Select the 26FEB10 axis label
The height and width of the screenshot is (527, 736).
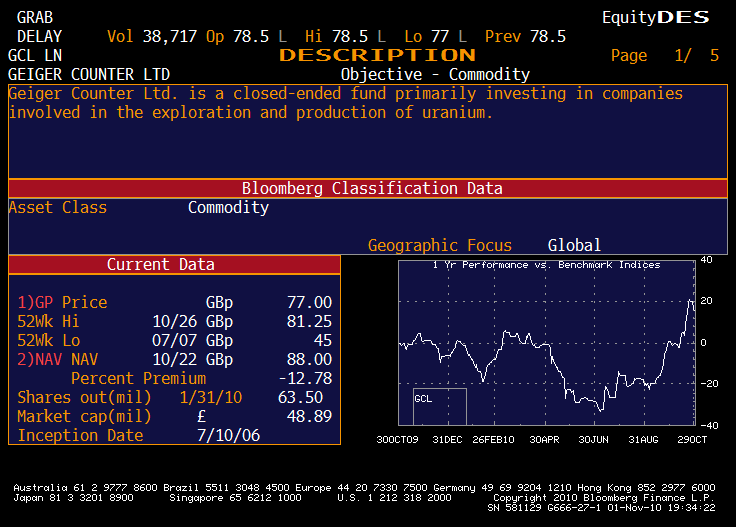click(x=493, y=440)
